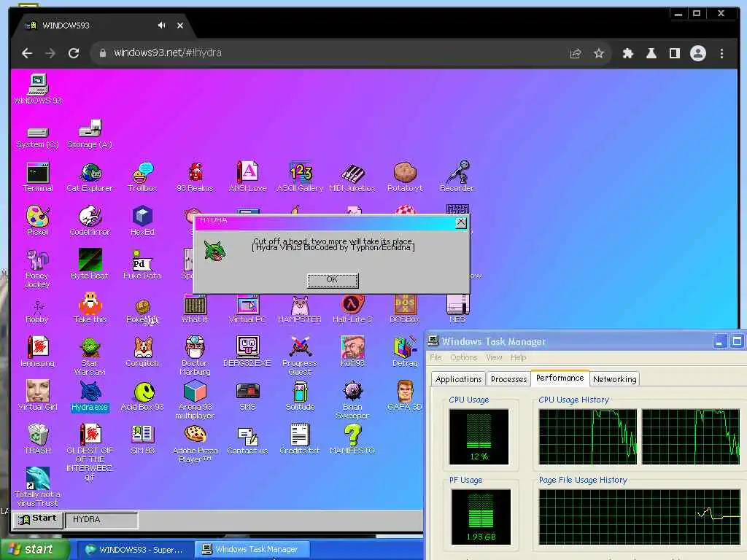The height and width of the screenshot is (560, 747).
Task: Open Acid Box 93 smiley icon
Action: (x=142, y=396)
